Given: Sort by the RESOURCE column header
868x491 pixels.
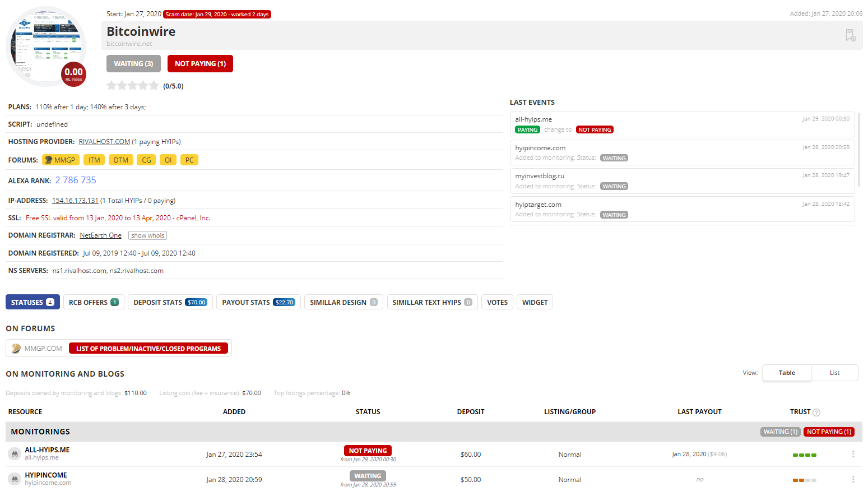Looking at the screenshot, I should [25, 412].
